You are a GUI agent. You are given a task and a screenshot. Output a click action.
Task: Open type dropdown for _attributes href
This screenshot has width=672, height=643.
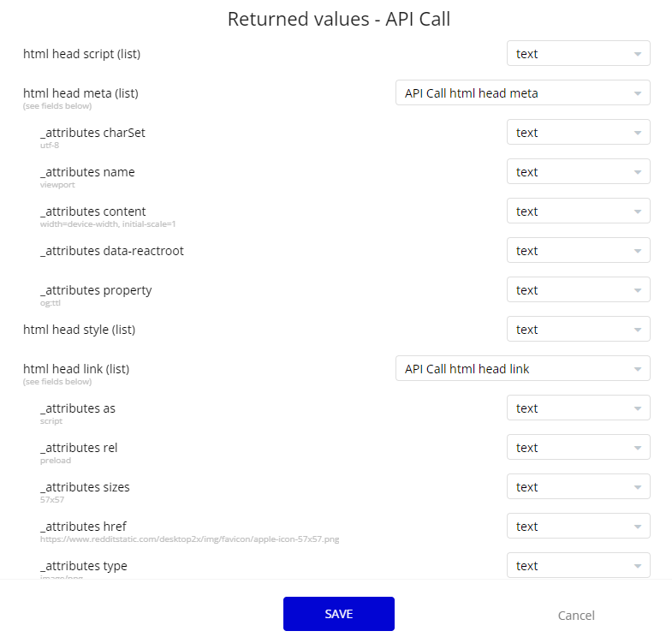click(578, 527)
